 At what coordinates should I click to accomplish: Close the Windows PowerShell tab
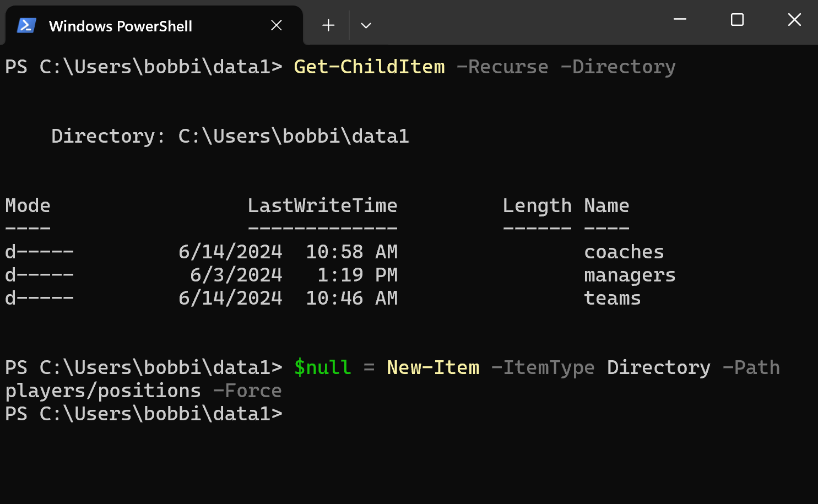pyautogui.click(x=277, y=25)
